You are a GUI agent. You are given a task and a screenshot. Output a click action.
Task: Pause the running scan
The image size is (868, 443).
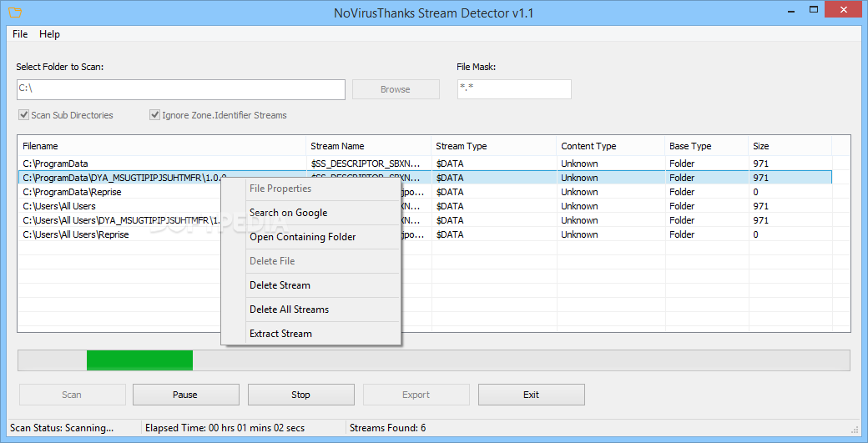click(x=186, y=395)
